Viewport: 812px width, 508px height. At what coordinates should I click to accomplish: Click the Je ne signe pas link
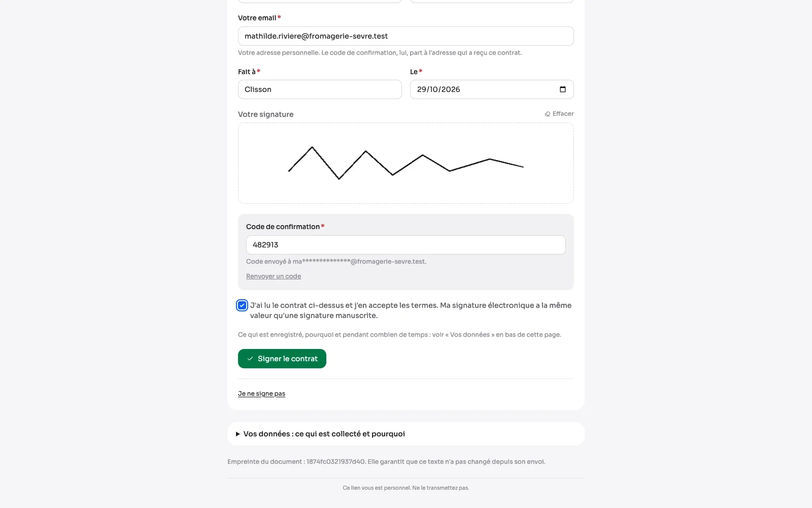click(x=261, y=394)
